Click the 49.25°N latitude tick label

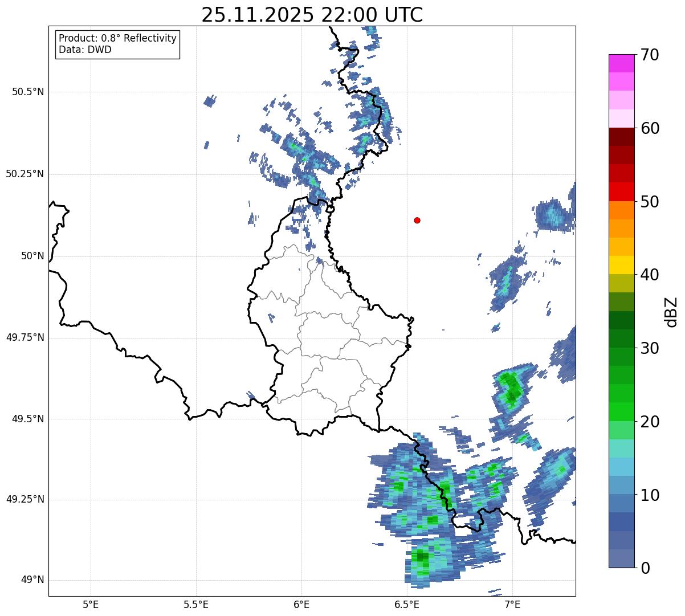(x=25, y=499)
